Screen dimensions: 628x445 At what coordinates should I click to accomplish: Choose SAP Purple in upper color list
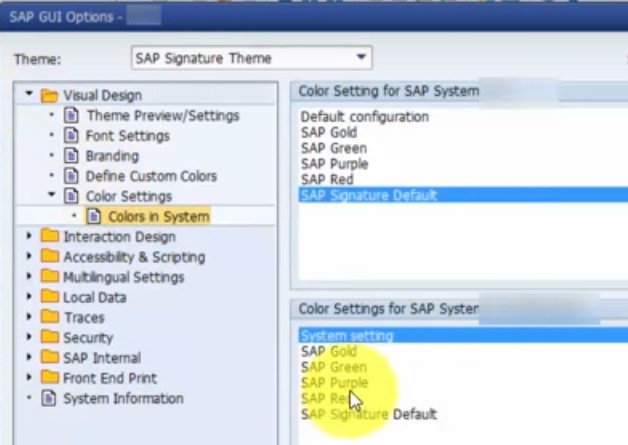point(334,164)
